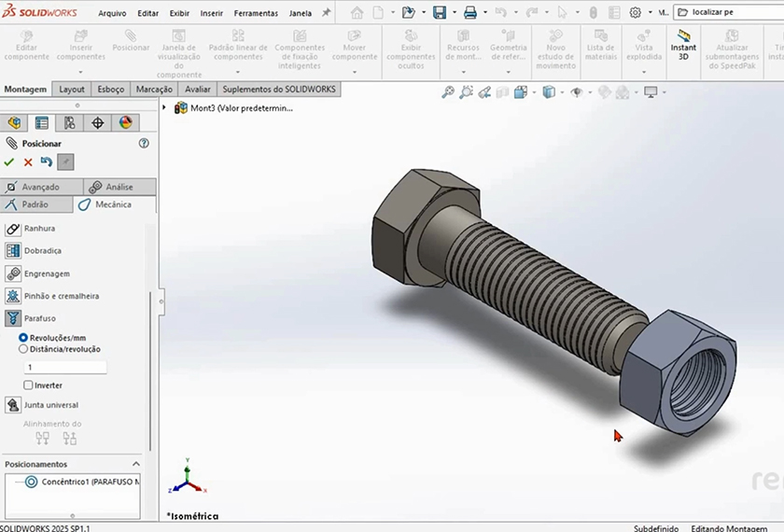Screen dimensions: 784x532
Task: Switch to the Esboço tab
Action: click(x=110, y=90)
